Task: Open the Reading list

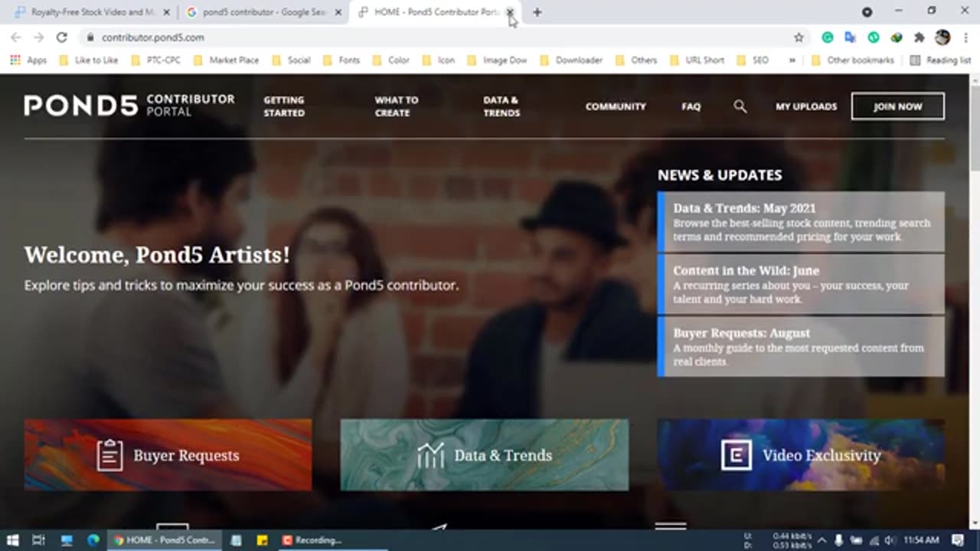Action: 940,60
